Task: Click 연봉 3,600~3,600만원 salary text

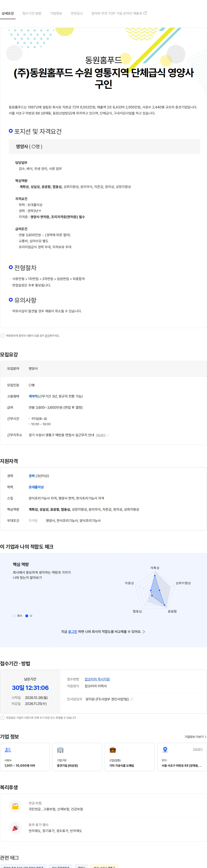Action: [x=56, y=407]
